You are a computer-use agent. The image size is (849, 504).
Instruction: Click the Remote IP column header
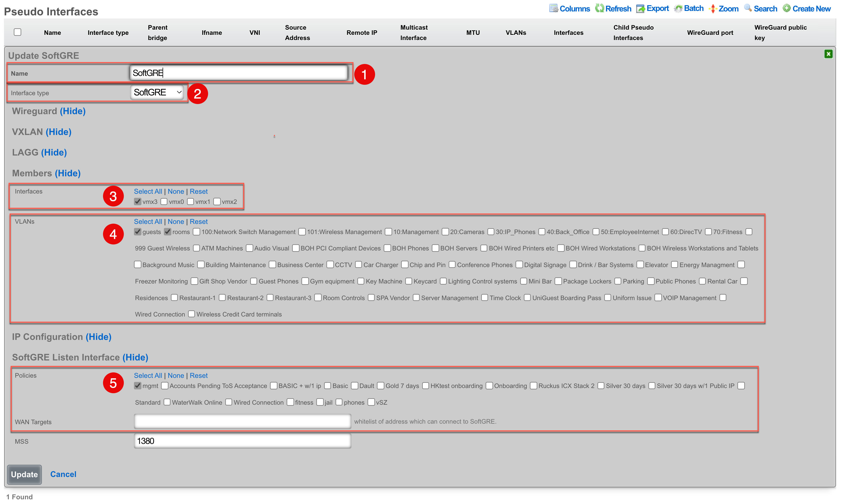pos(362,33)
